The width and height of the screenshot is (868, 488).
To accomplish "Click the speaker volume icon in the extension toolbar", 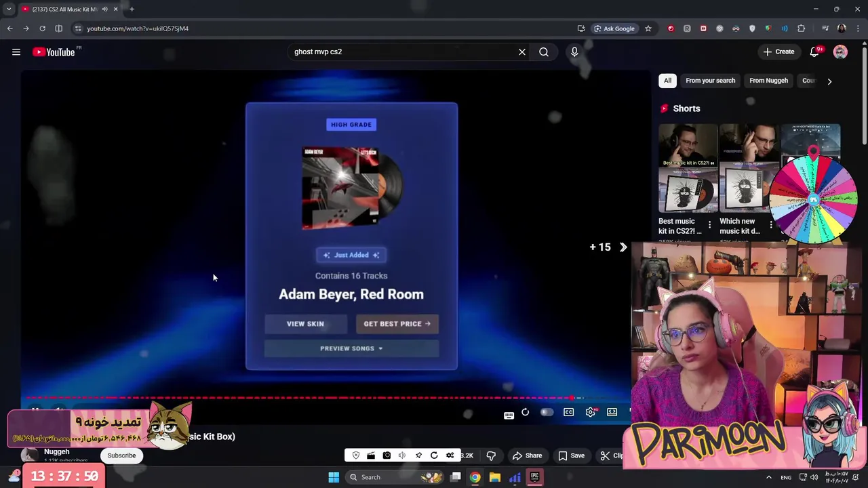I will [x=402, y=455].
